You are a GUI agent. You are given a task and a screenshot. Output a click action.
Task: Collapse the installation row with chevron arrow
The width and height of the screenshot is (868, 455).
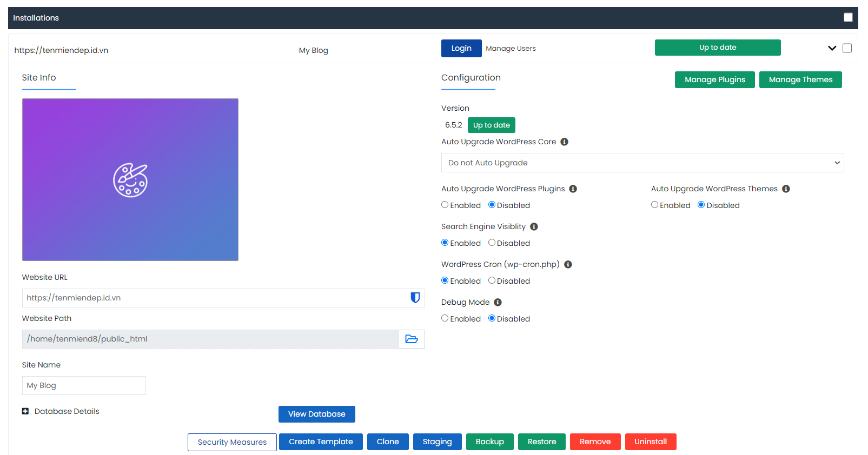pos(832,48)
